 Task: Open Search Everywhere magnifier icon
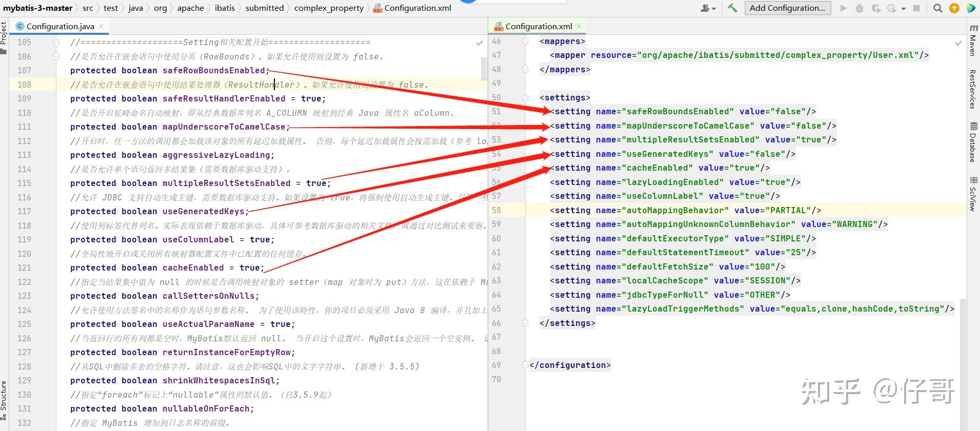(938, 8)
